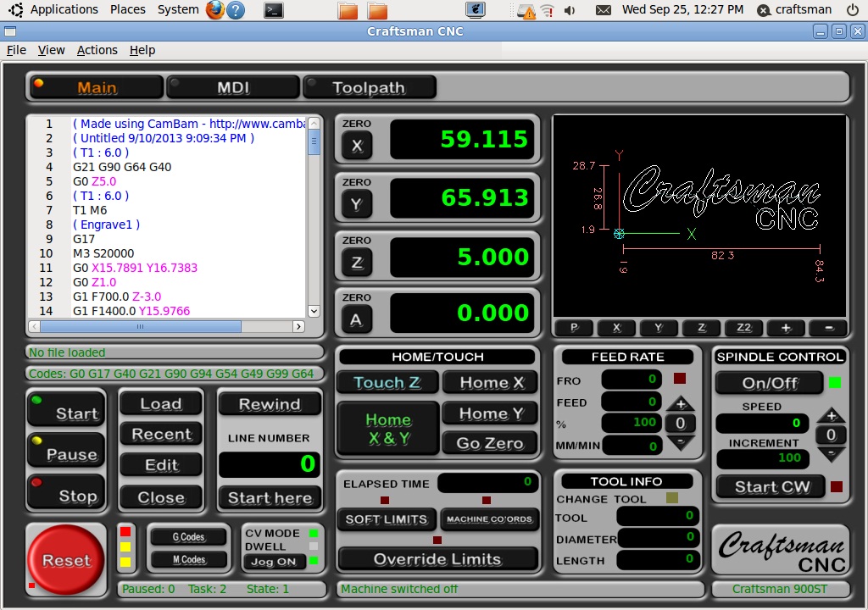Screen dimensions: 868x610
Task: Toggle the CV MODE indicator
Action: [x=314, y=534]
